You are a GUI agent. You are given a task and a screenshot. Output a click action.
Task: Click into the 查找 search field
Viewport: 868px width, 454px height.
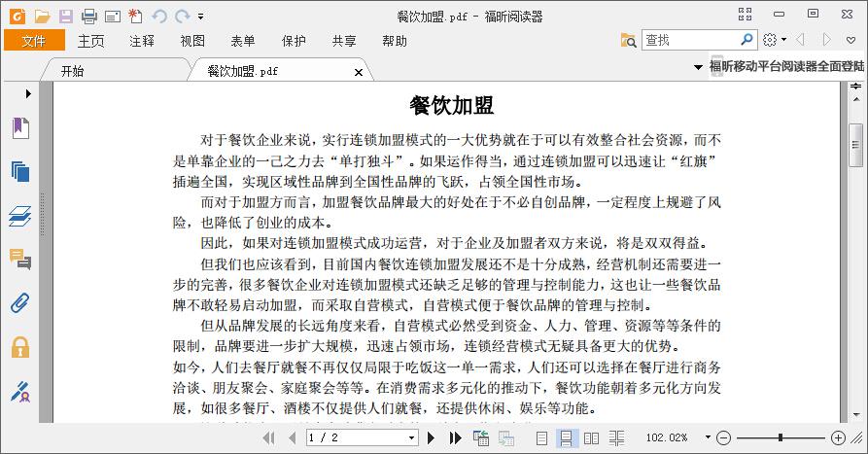point(691,40)
